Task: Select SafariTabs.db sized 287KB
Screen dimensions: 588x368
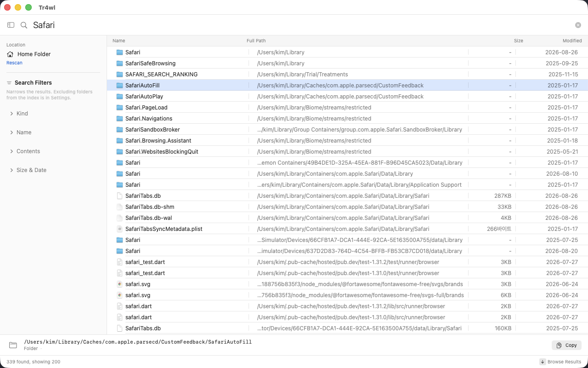Action: pos(347,195)
